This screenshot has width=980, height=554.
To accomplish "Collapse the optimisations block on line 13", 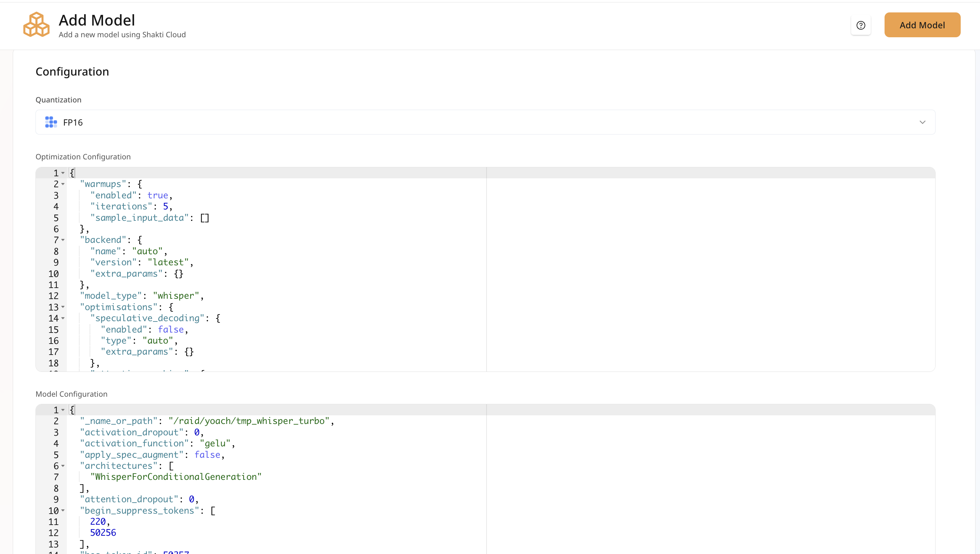I will 63,307.
